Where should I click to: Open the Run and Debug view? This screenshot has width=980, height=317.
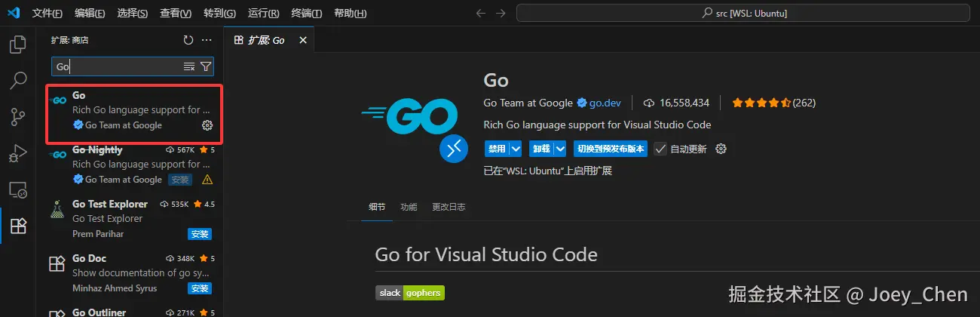point(17,153)
